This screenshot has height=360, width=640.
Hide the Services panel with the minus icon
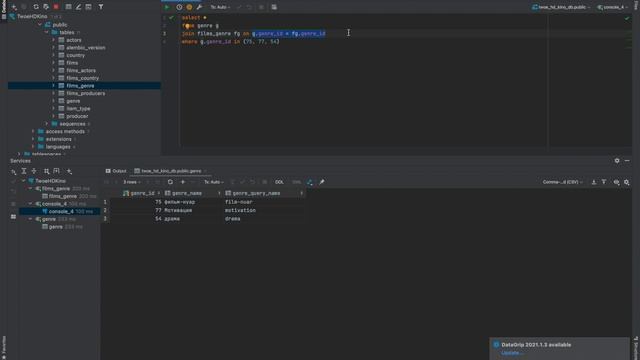[627, 161]
